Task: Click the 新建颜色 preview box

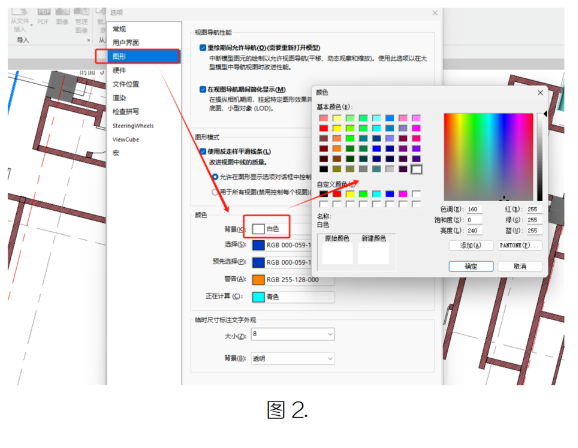Action: [x=373, y=253]
